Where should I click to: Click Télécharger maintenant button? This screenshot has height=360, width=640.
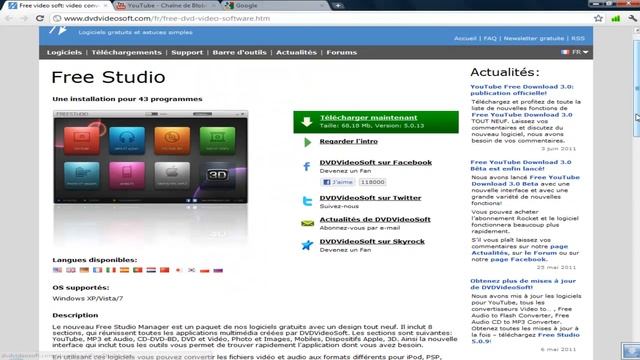[x=376, y=122]
